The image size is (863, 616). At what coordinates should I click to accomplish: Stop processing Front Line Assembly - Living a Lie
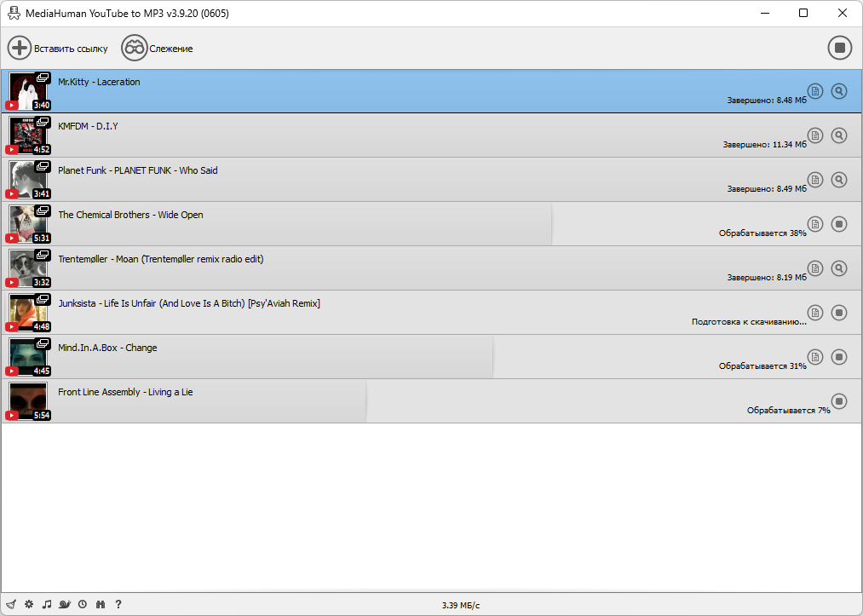[x=839, y=401]
